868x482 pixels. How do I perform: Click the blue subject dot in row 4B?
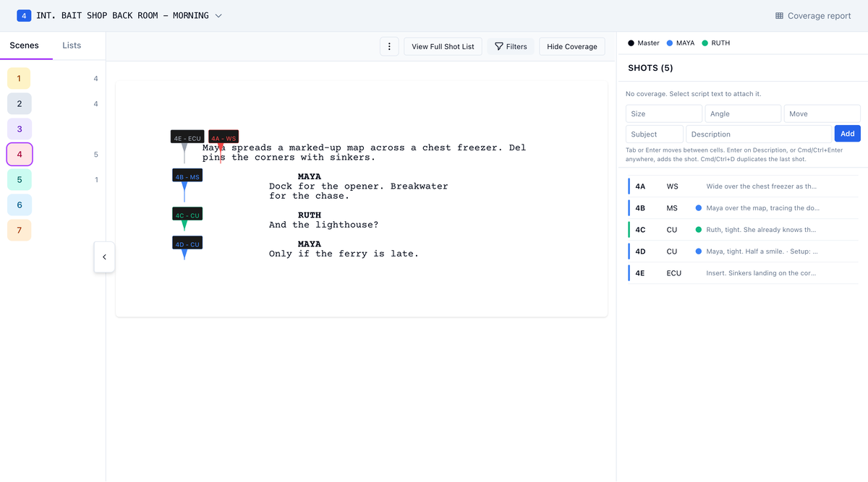[699, 208]
